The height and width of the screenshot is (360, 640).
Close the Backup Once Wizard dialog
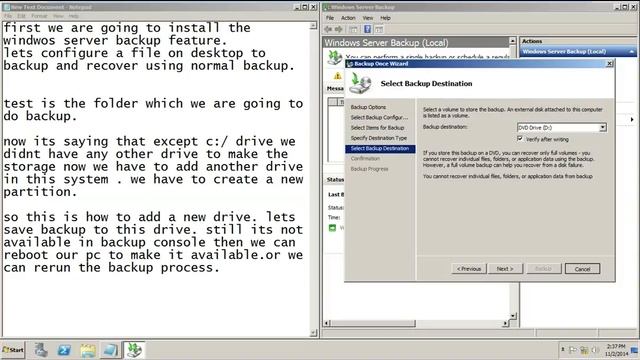tap(609, 63)
